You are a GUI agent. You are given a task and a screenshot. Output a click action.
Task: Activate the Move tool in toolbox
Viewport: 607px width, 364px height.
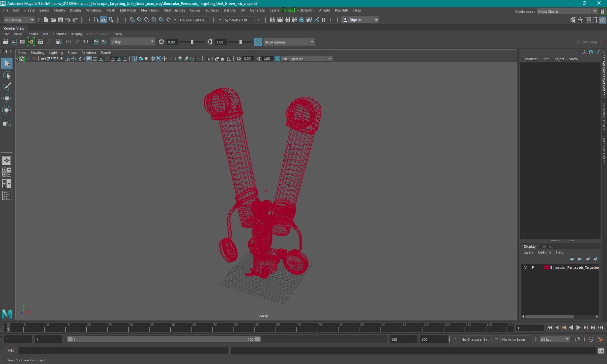coord(7,98)
